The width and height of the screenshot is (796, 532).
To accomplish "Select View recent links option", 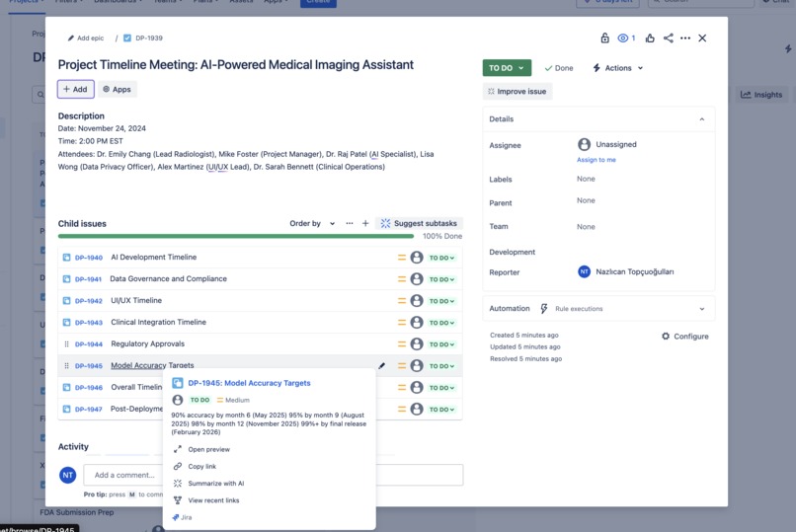I will click(x=213, y=500).
